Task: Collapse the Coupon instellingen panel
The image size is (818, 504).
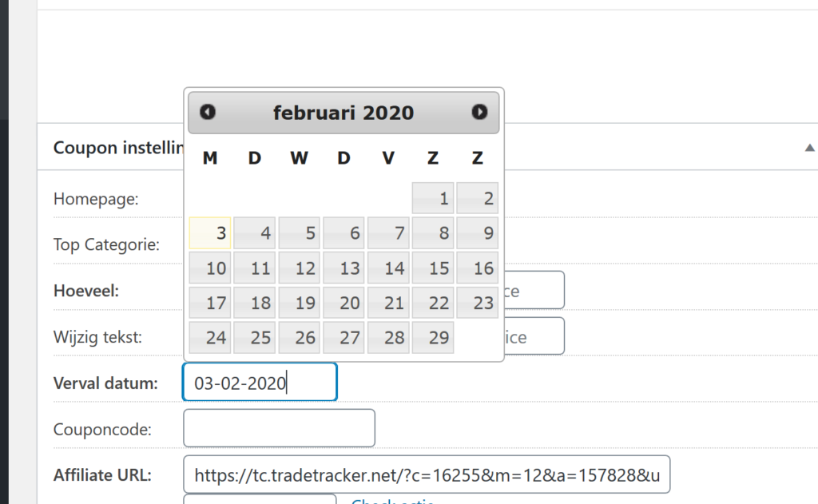Action: (809, 148)
